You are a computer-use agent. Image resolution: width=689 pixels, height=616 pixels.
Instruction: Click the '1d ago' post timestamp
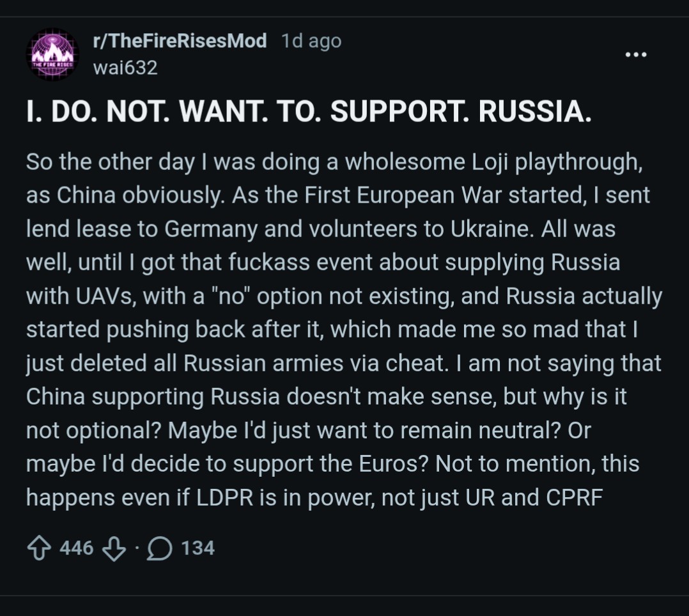click(311, 42)
